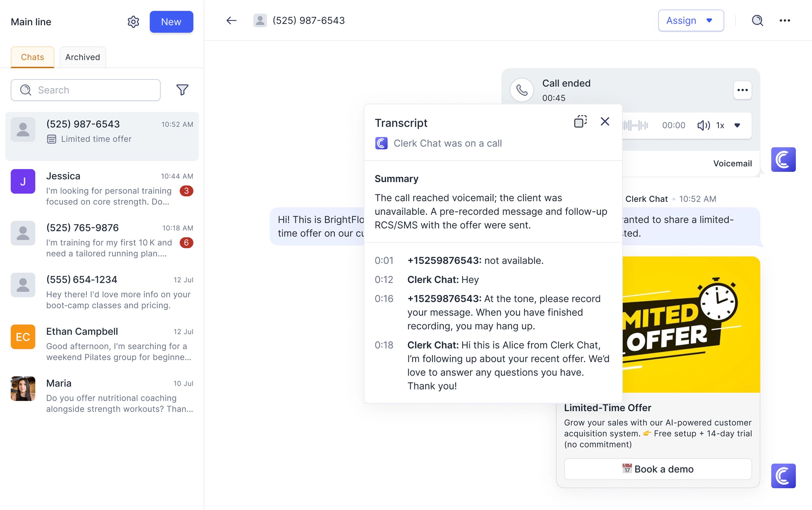Image resolution: width=812 pixels, height=510 pixels.
Task: Click the Clerk Chat avatar beside Voicemail
Action: pyautogui.click(x=783, y=159)
